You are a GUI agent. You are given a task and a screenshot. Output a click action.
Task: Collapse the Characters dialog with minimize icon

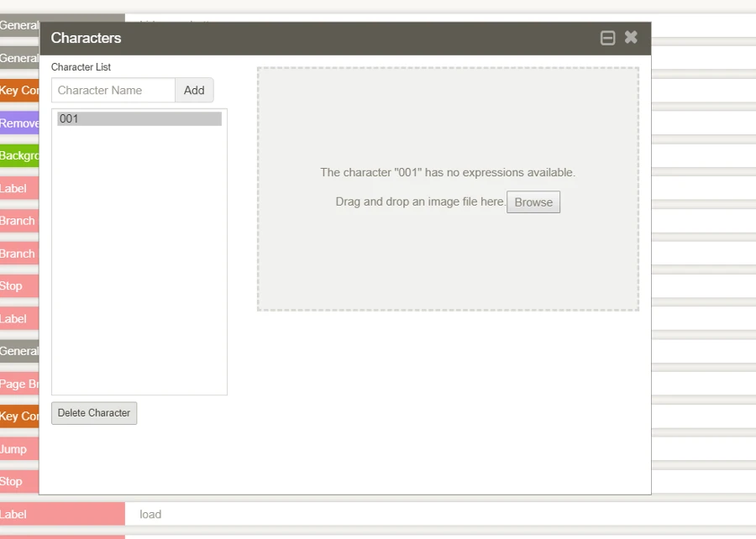coord(608,38)
